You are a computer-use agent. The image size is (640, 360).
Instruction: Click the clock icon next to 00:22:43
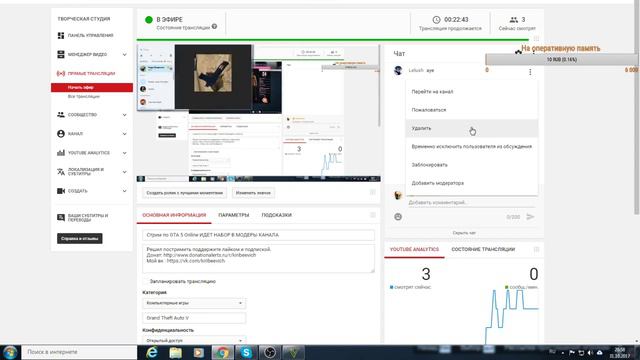click(x=436, y=20)
